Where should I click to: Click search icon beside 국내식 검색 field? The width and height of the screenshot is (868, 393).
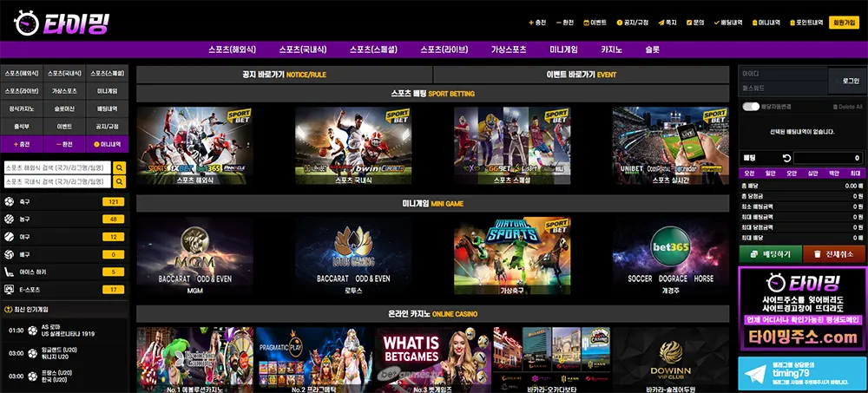(x=120, y=181)
